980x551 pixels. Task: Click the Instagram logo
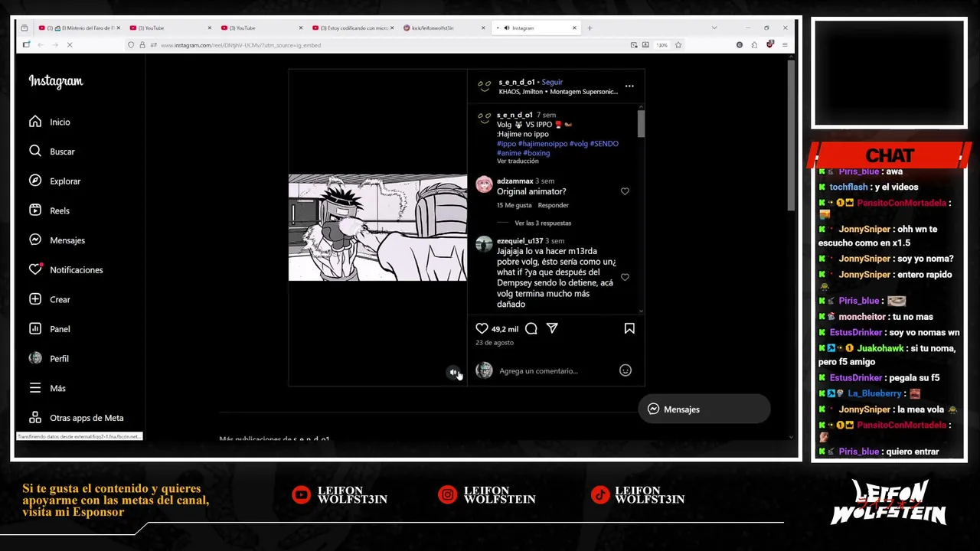tap(56, 81)
